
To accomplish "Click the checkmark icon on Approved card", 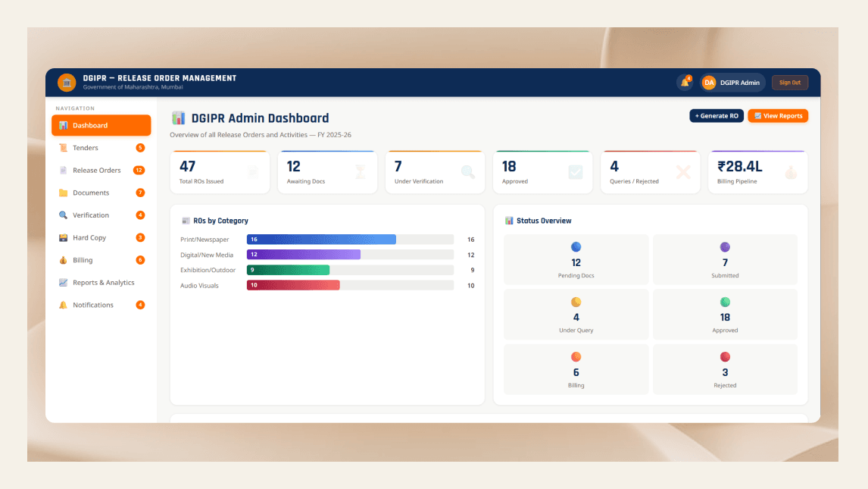I will (x=576, y=172).
